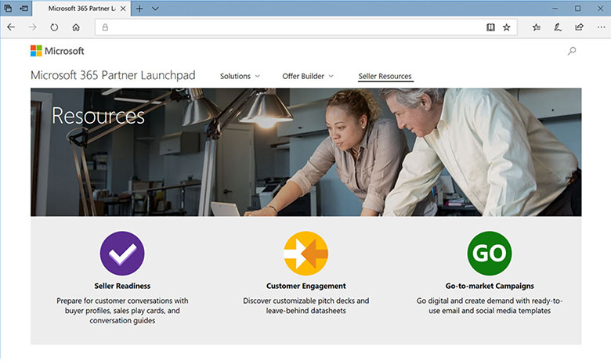Click the Add notes pen icon

[x=558, y=27]
